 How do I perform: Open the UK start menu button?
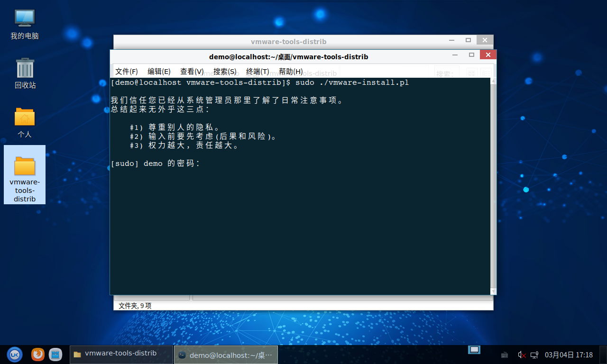(x=14, y=354)
